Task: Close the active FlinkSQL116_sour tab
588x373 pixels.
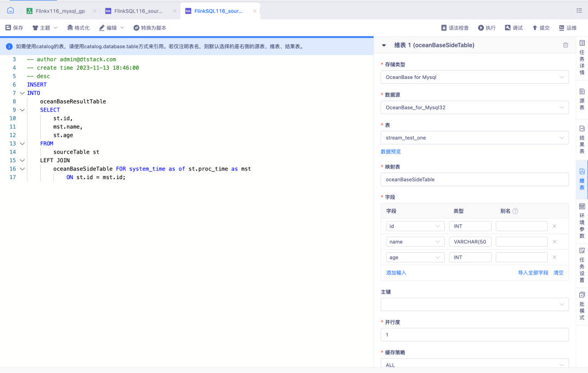Action: click(255, 11)
